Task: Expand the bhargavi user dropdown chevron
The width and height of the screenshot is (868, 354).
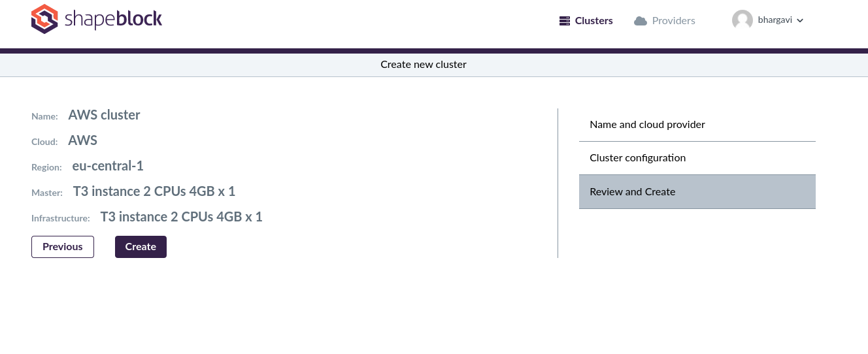Action: [x=800, y=20]
